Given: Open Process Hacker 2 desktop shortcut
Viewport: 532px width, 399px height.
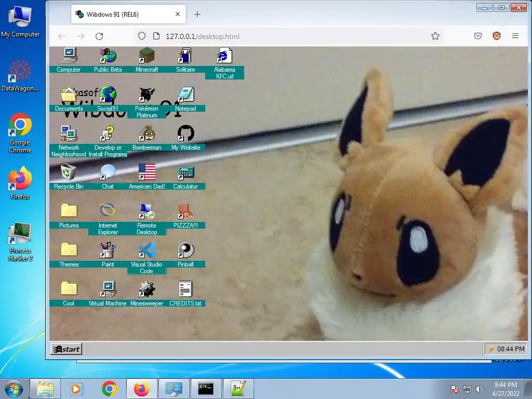Looking at the screenshot, I should pos(20,242).
